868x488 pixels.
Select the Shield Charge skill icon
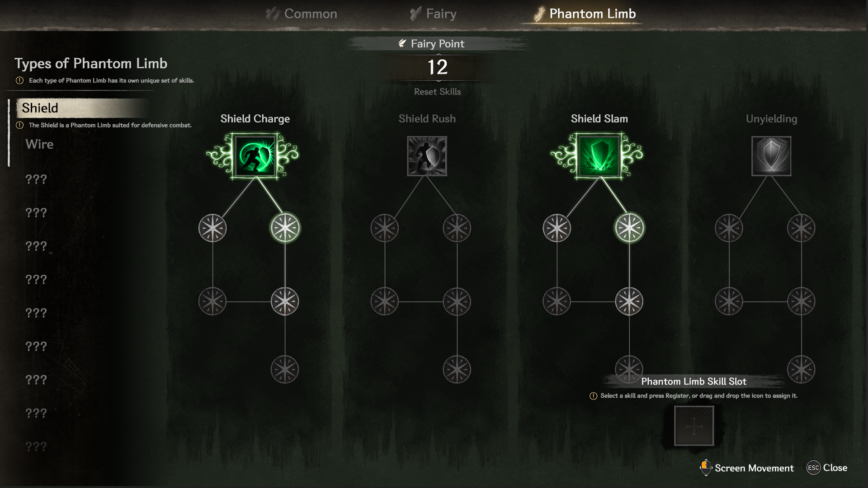(255, 156)
